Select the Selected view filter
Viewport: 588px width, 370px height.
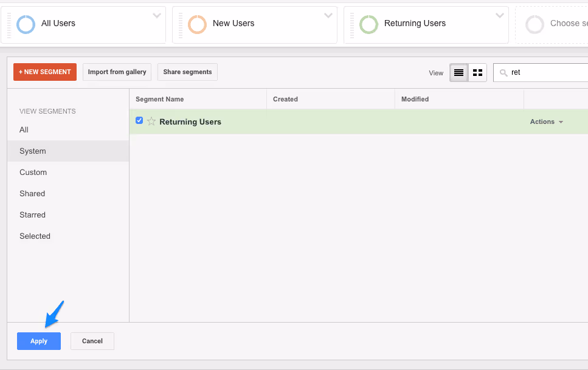tap(35, 236)
